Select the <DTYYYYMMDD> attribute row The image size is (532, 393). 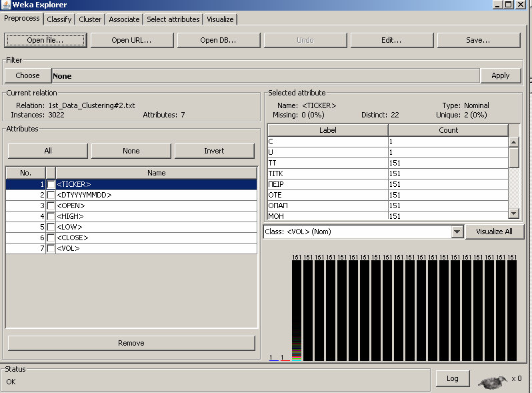coord(131,195)
